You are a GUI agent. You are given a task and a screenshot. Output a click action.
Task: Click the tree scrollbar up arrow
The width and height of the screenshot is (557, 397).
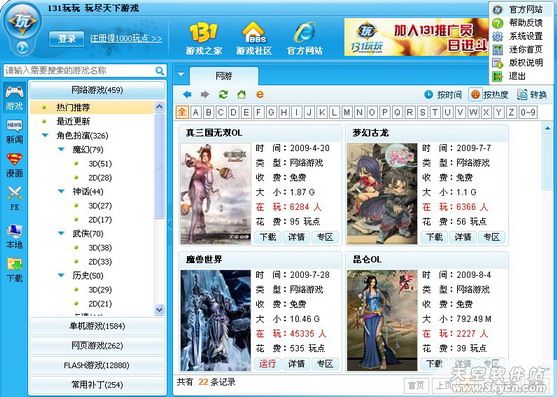point(159,107)
